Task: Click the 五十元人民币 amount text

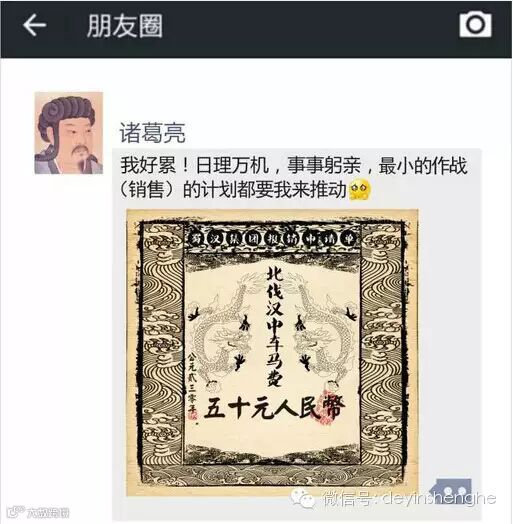Action: 274,408
